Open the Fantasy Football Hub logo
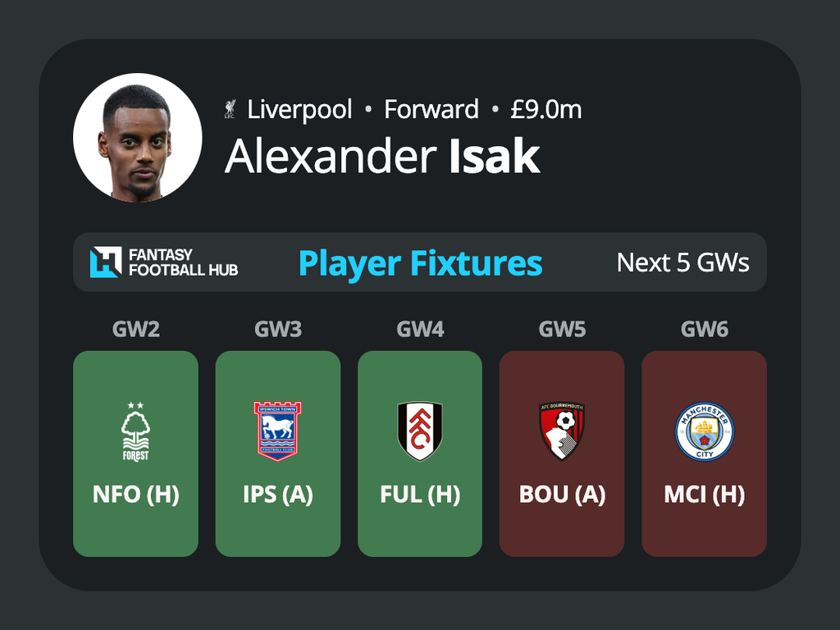Viewport: 840px width, 630px height. [x=164, y=262]
